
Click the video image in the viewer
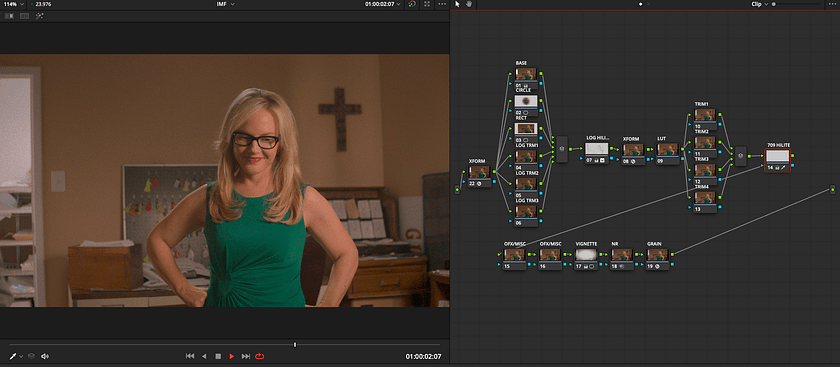pyautogui.click(x=224, y=181)
